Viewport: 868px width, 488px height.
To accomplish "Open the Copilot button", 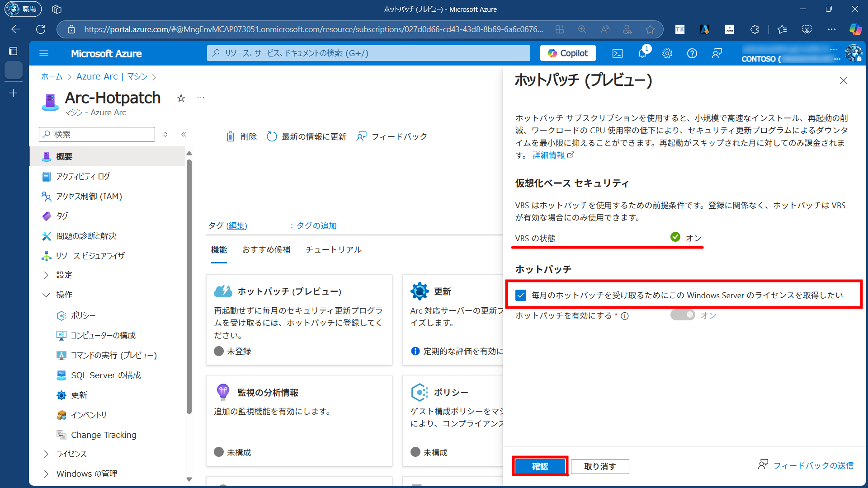I will (x=568, y=53).
